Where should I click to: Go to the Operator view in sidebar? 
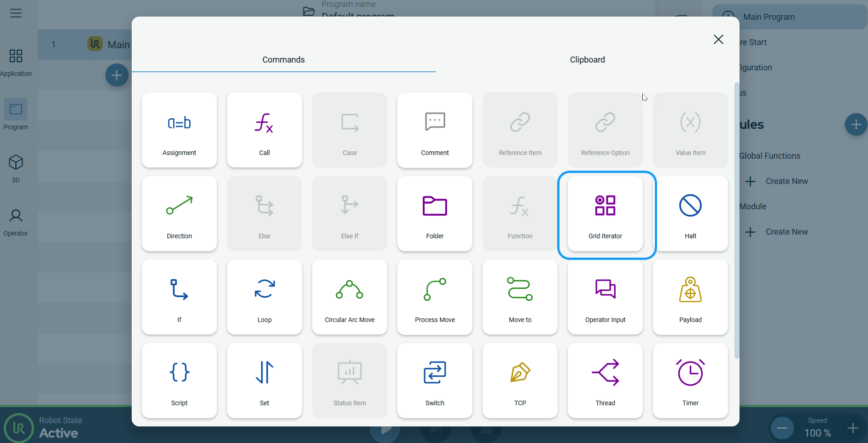(16, 222)
